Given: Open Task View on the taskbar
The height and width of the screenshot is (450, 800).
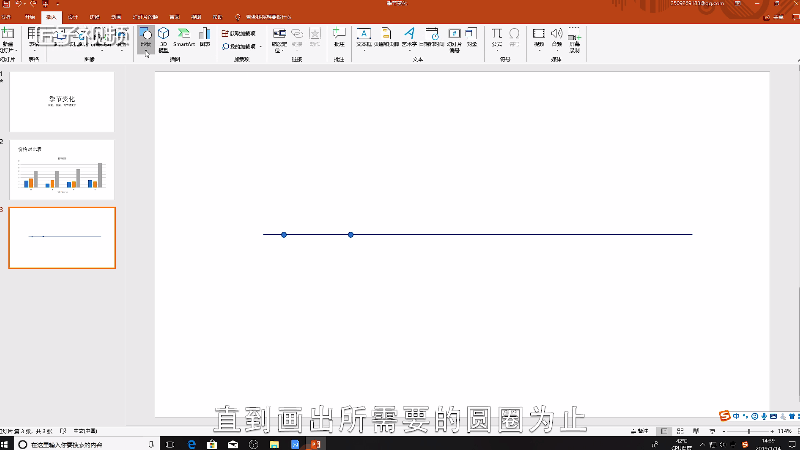Looking at the screenshot, I should coord(170,444).
